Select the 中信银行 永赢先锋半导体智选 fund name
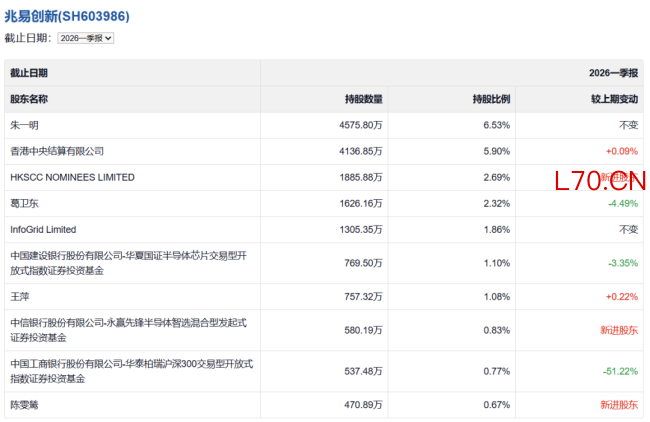Viewport: 650px width, 422px height. tap(129, 330)
